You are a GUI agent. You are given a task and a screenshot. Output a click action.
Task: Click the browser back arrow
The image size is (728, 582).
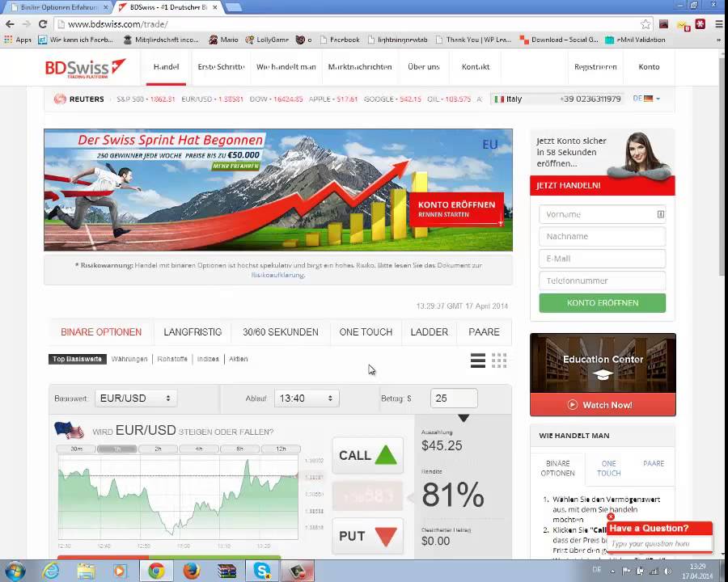tap(10, 24)
